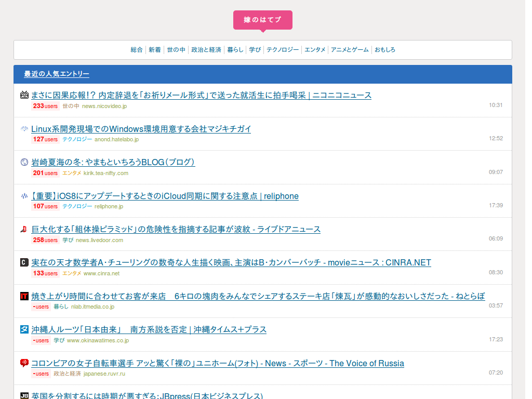Open the おもしろ category
The width and height of the screenshot is (532, 399).
(x=385, y=50)
